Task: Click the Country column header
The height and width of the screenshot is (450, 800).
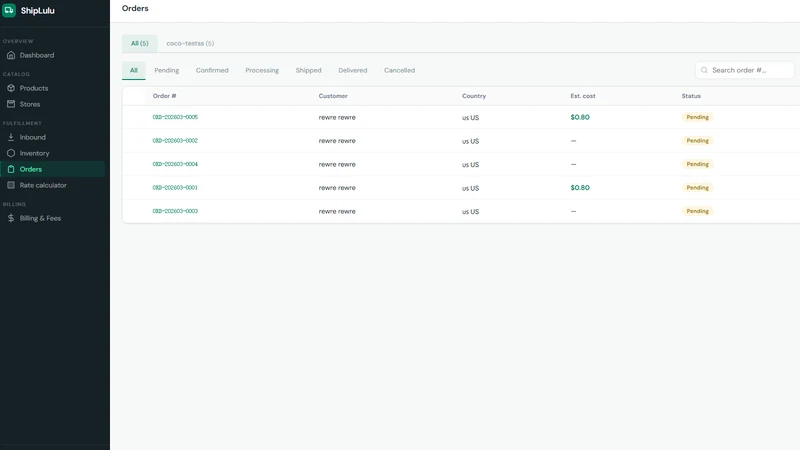Action: click(x=474, y=96)
